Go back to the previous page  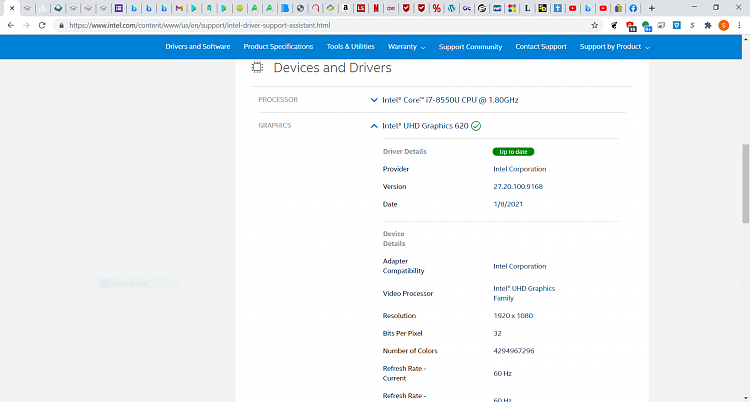click(11, 25)
